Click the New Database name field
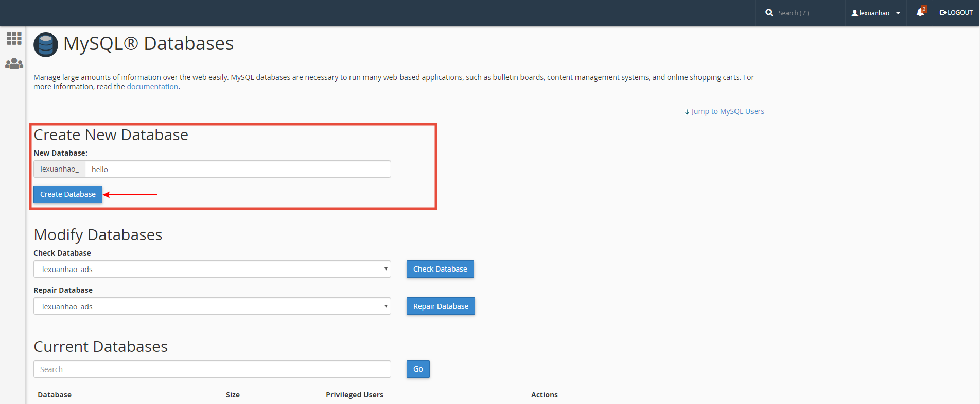Image resolution: width=980 pixels, height=404 pixels. pyautogui.click(x=238, y=169)
